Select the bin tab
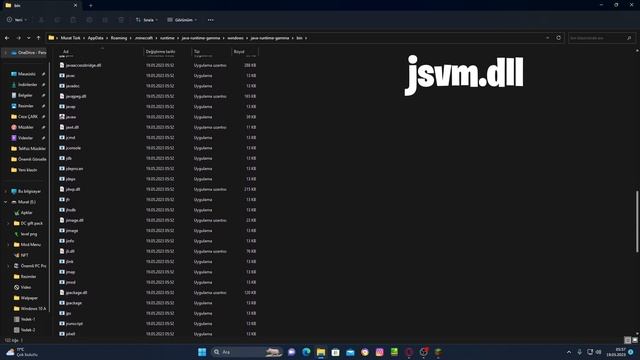 [41, 5]
